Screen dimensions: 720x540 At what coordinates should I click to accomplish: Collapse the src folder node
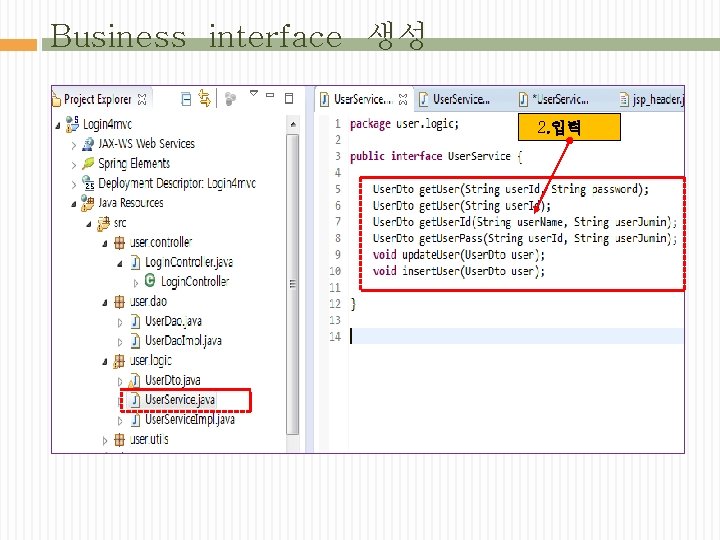89,224
